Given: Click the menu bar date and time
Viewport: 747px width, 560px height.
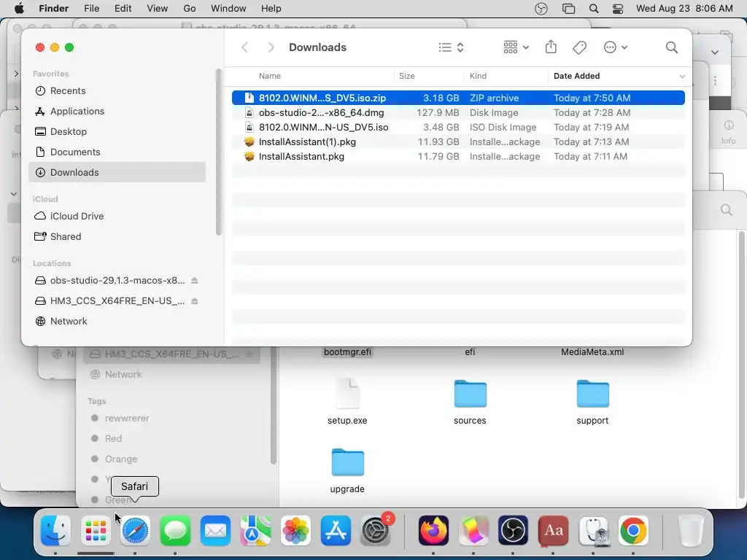Looking at the screenshot, I should click(x=684, y=9).
